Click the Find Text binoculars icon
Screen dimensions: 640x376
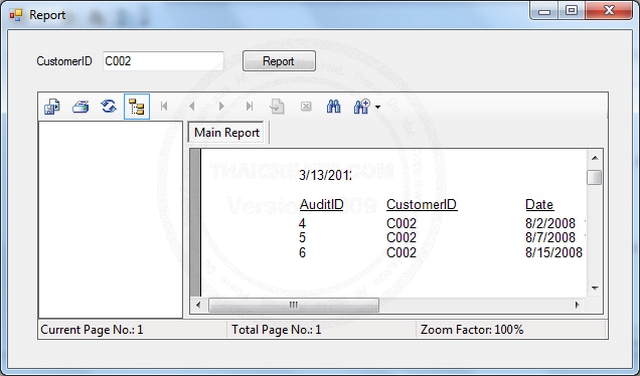(x=334, y=107)
